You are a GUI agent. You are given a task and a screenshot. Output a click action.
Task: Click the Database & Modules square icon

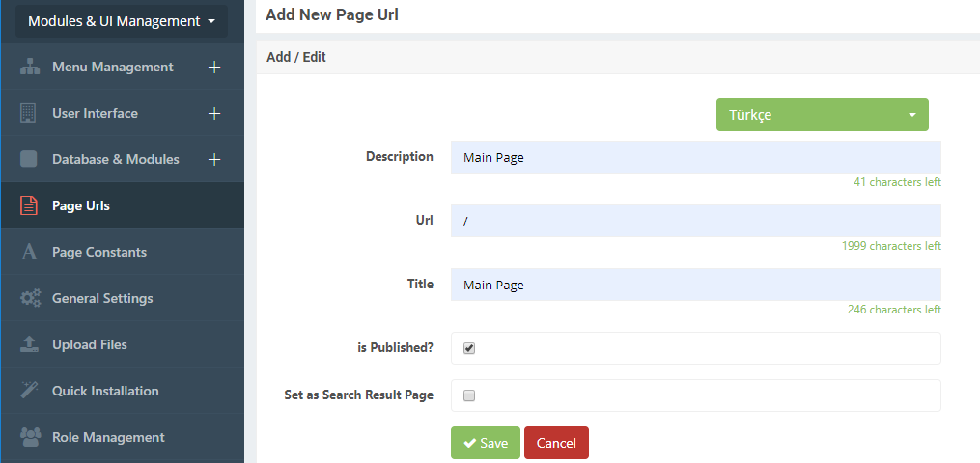point(29,159)
